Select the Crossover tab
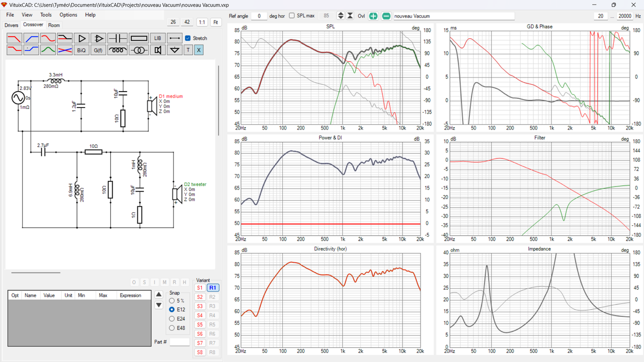The width and height of the screenshot is (644, 362). coord(33,25)
